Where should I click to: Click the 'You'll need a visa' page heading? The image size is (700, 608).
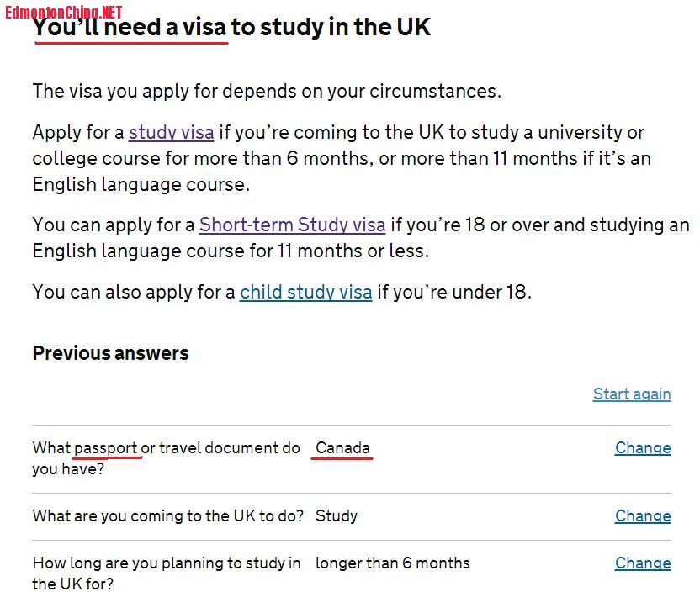[x=231, y=28]
